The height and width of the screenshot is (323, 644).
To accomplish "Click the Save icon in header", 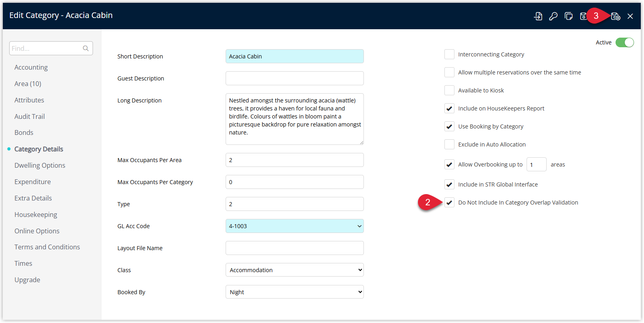I will [x=583, y=16].
